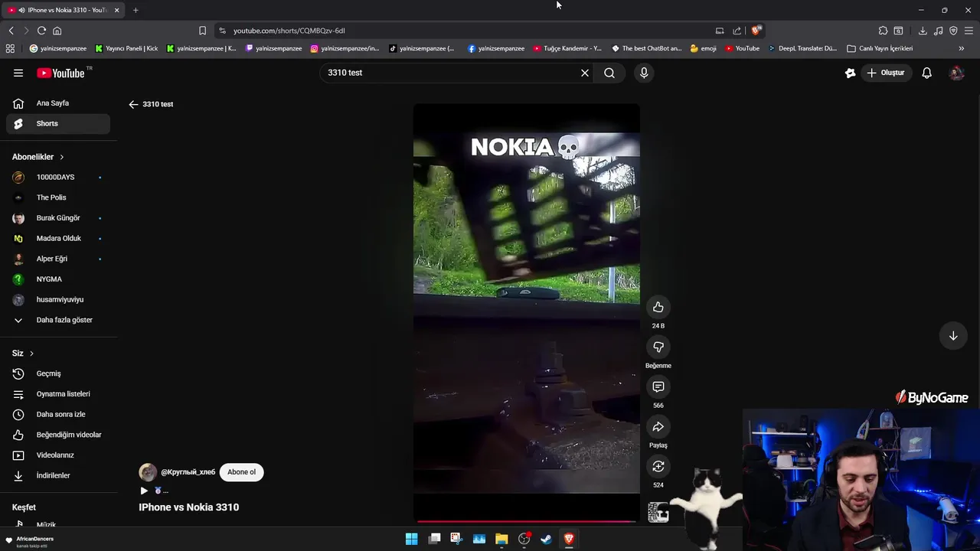Share the short via Paylaş
980x551 pixels.
pos(658,426)
